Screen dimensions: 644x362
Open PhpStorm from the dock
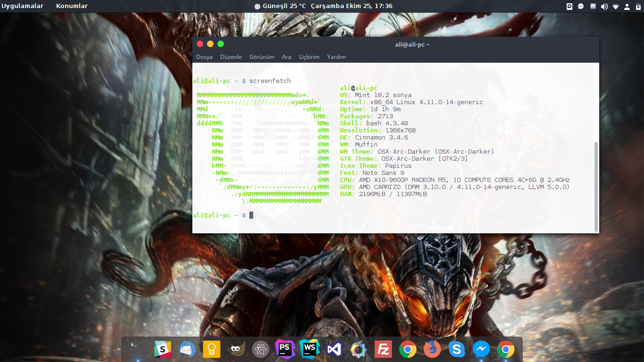point(285,349)
